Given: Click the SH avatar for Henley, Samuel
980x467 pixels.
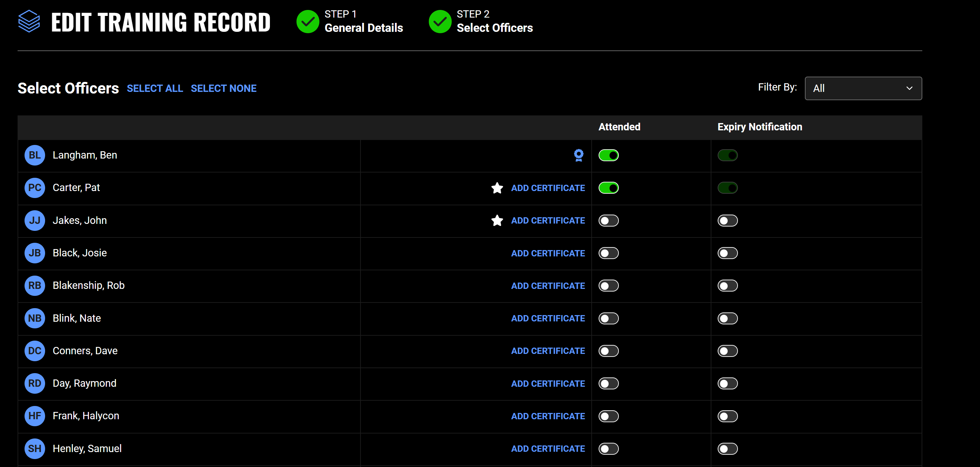Looking at the screenshot, I should 34,448.
